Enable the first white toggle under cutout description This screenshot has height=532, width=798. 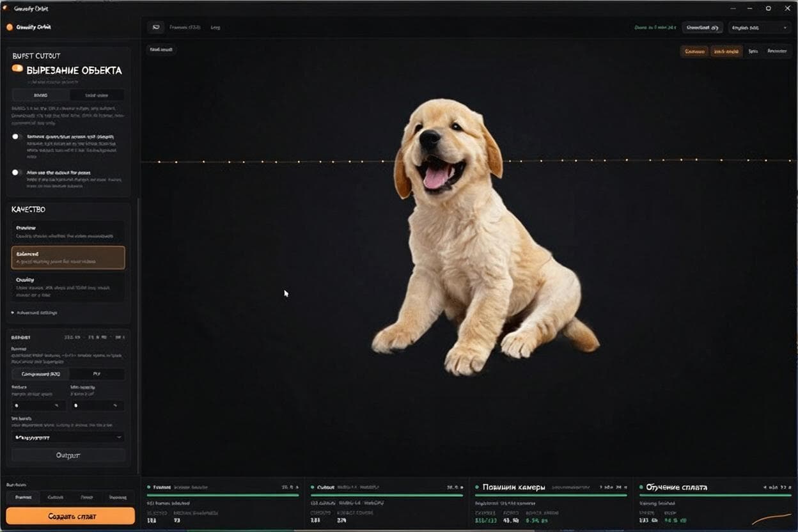click(x=17, y=137)
